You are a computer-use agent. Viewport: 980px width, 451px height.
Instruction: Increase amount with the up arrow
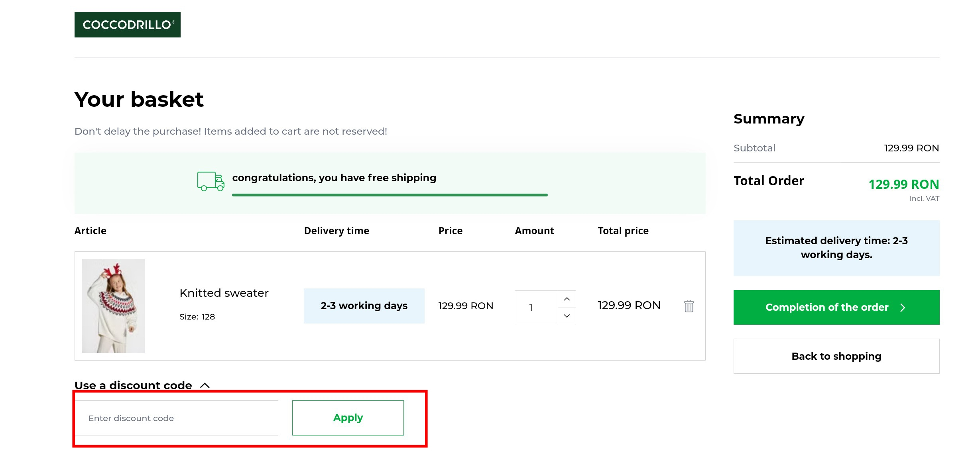coord(567,299)
